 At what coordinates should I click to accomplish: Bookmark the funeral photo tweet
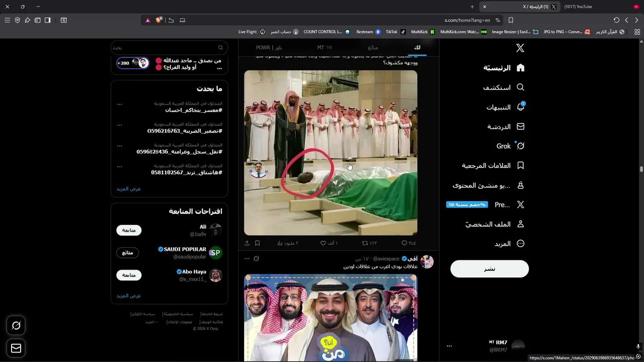[x=257, y=243]
